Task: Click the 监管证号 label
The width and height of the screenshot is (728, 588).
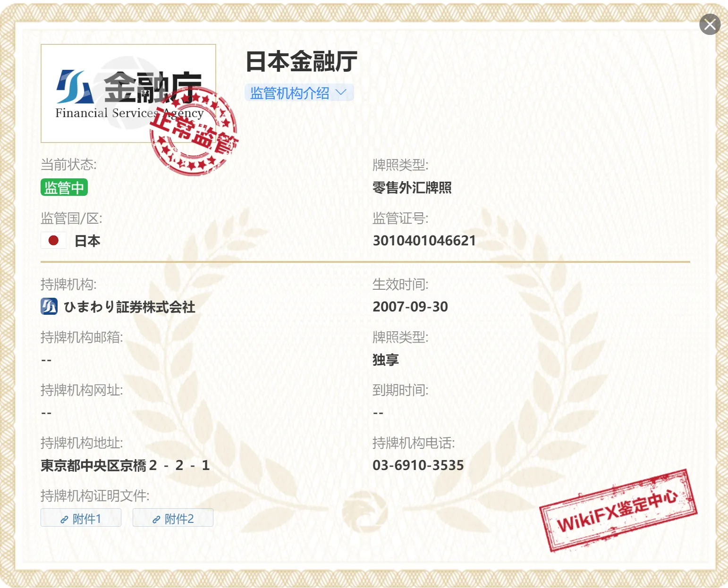Action: pyautogui.click(x=400, y=218)
